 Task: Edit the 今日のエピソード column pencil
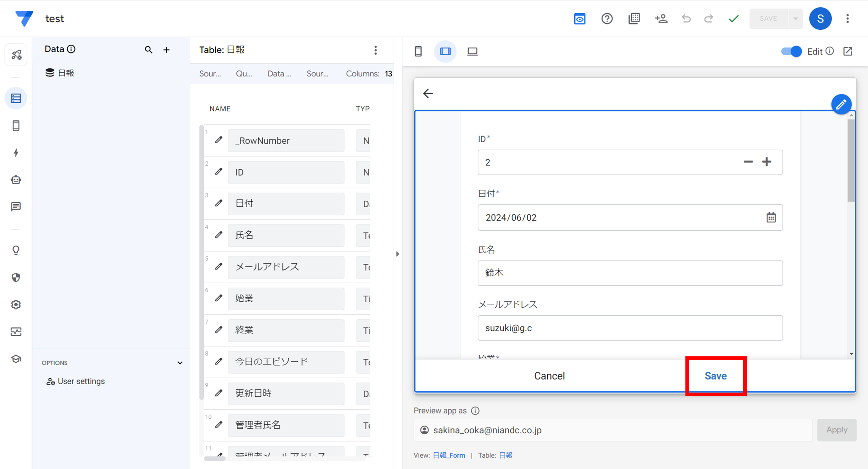pos(219,361)
